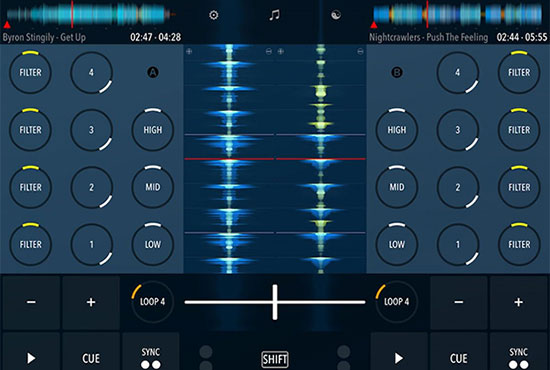Tap deck A FILTER knob beside knob 4
This screenshot has width=550, height=370.
tap(31, 73)
